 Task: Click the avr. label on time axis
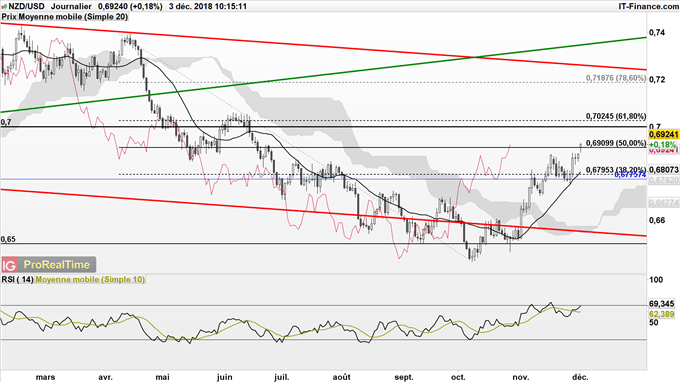tap(105, 377)
